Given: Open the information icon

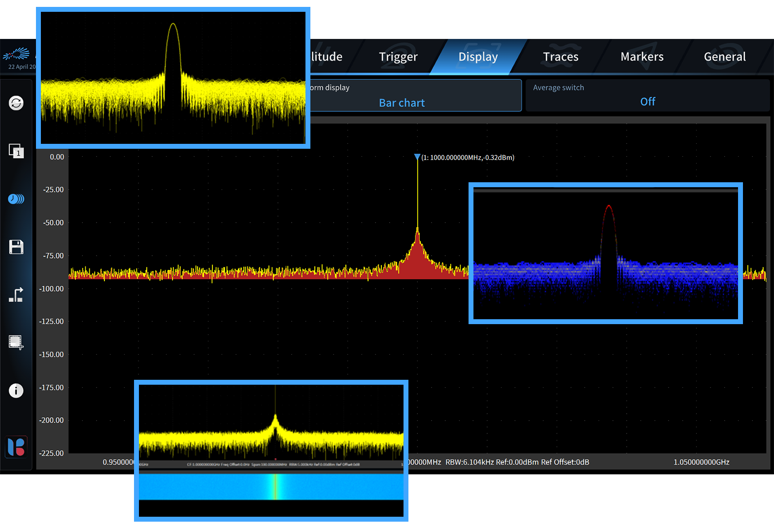Looking at the screenshot, I should click(16, 391).
